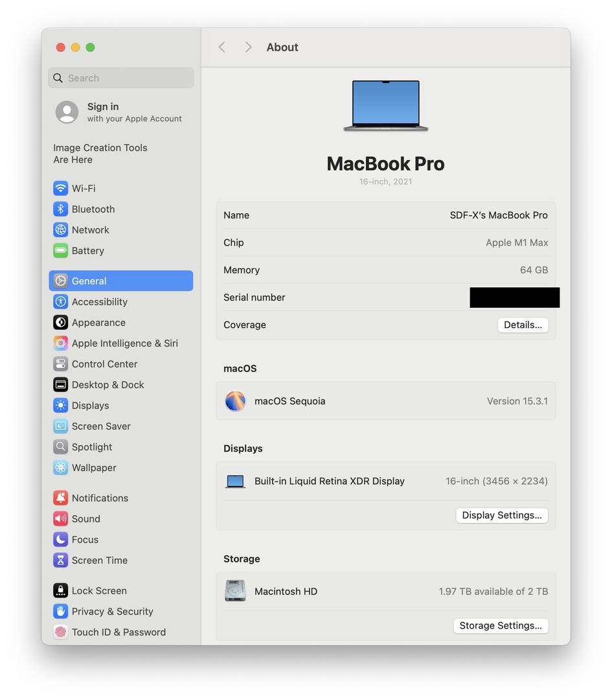612x700 pixels.
Task: Click the 64 GB memory value
Action: tap(534, 270)
